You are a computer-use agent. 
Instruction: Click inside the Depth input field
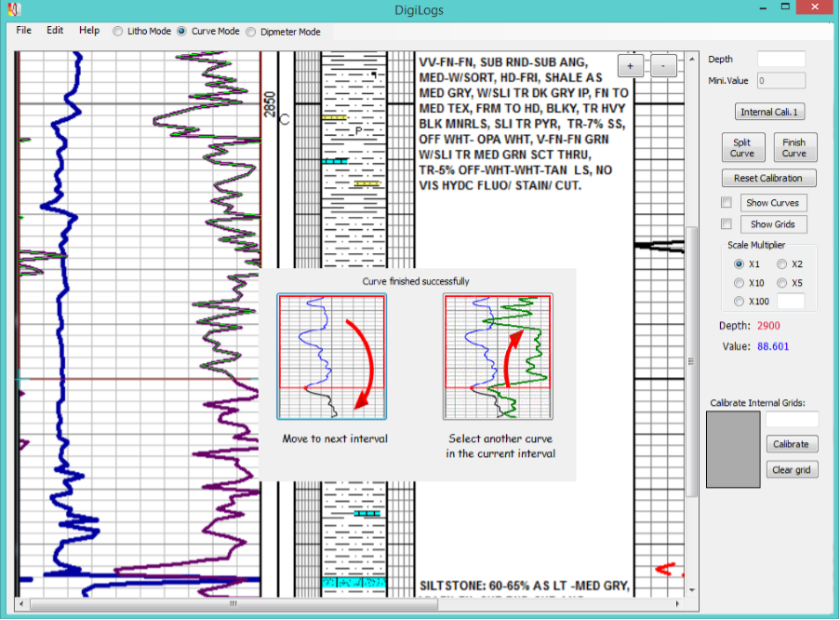coord(780,60)
